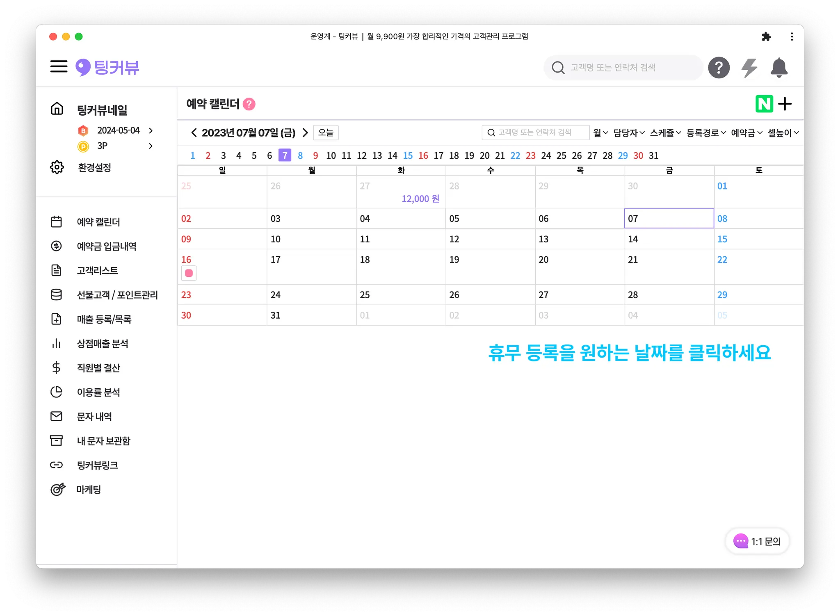Click the plus icon to add reservation
The image size is (840, 616).
point(785,104)
